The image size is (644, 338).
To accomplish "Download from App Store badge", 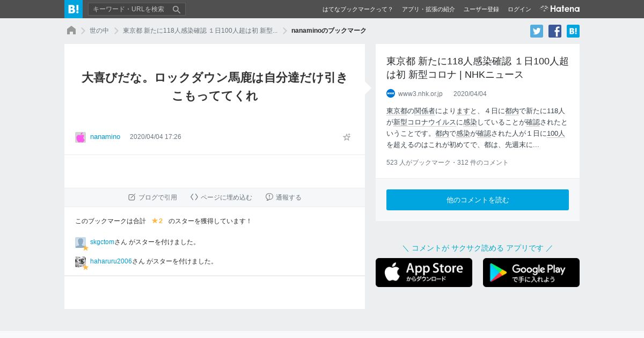I will (424, 273).
